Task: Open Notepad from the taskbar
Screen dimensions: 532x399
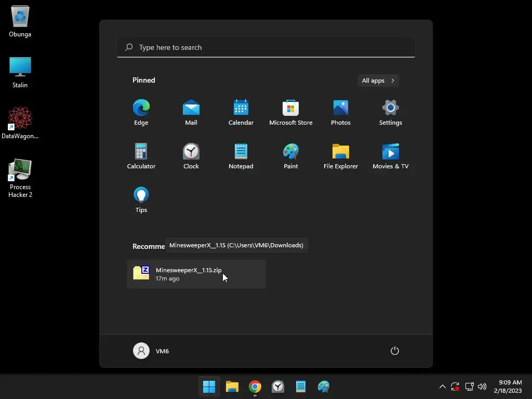Action: click(x=301, y=387)
